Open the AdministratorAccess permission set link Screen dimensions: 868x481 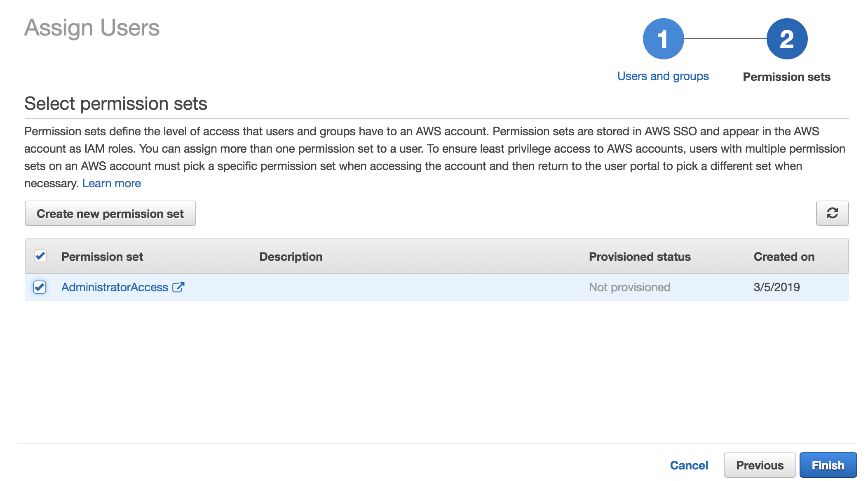pyautogui.click(x=115, y=287)
